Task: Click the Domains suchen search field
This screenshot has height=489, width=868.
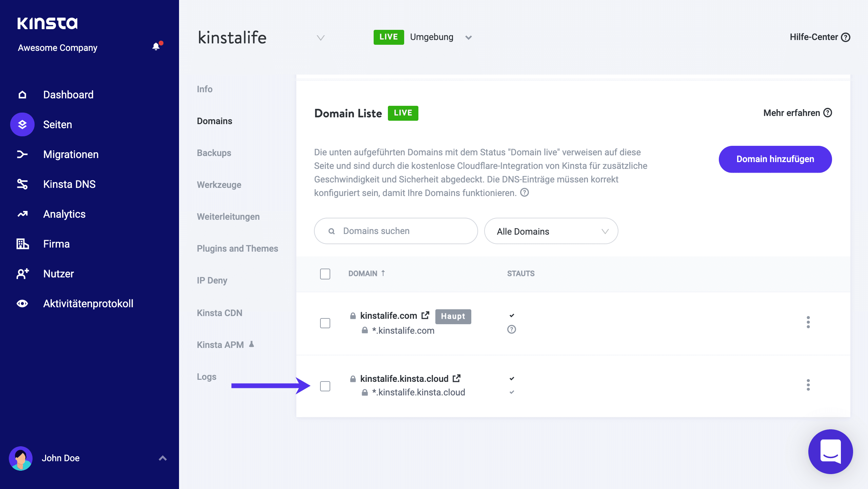Action: tap(395, 231)
